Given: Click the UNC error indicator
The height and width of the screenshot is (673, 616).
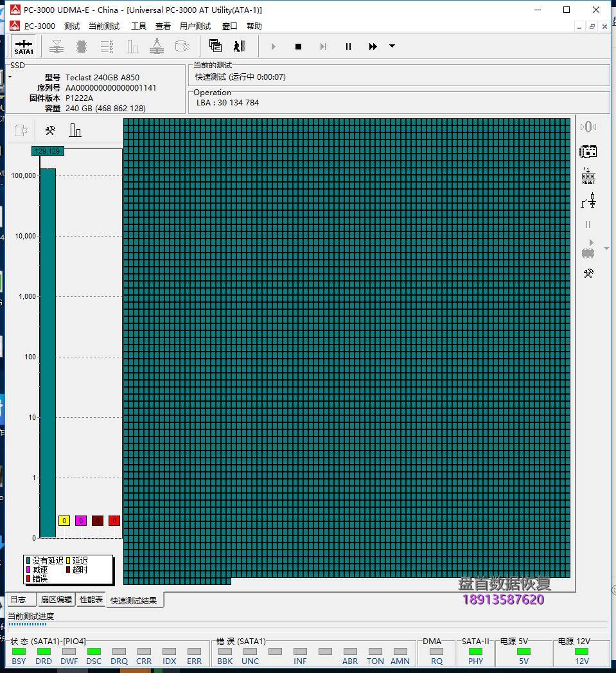Looking at the screenshot, I should [250, 652].
